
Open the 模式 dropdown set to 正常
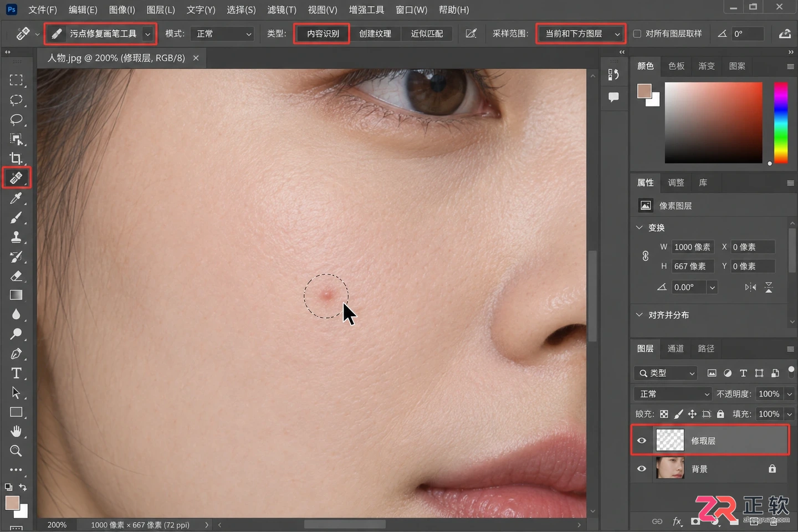222,34
